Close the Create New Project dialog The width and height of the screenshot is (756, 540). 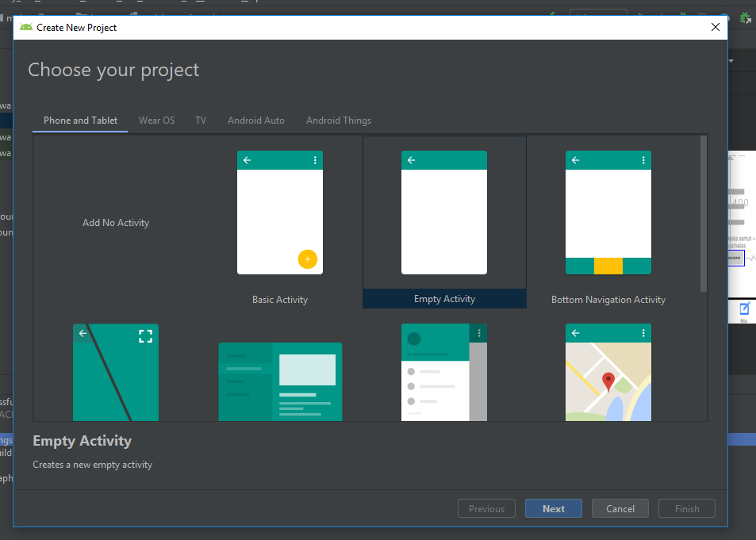coord(716,28)
